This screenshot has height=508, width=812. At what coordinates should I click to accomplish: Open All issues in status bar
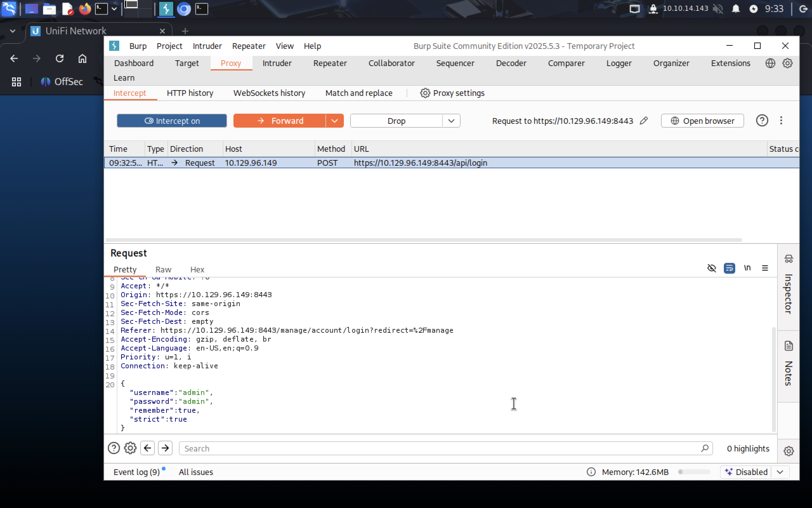tap(196, 472)
